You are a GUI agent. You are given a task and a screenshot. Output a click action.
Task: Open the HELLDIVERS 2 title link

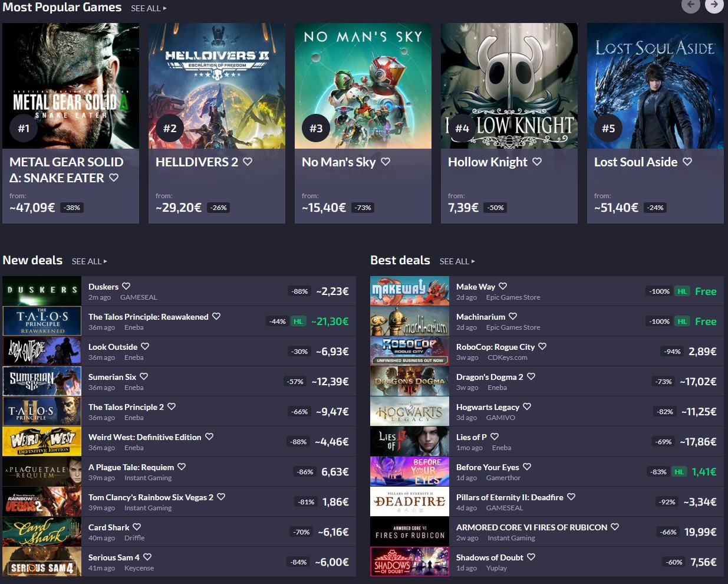click(x=197, y=162)
